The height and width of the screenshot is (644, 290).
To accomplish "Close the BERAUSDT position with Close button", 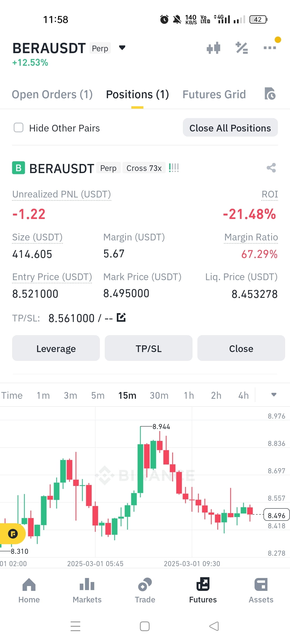I will click(x=241, y=348).
